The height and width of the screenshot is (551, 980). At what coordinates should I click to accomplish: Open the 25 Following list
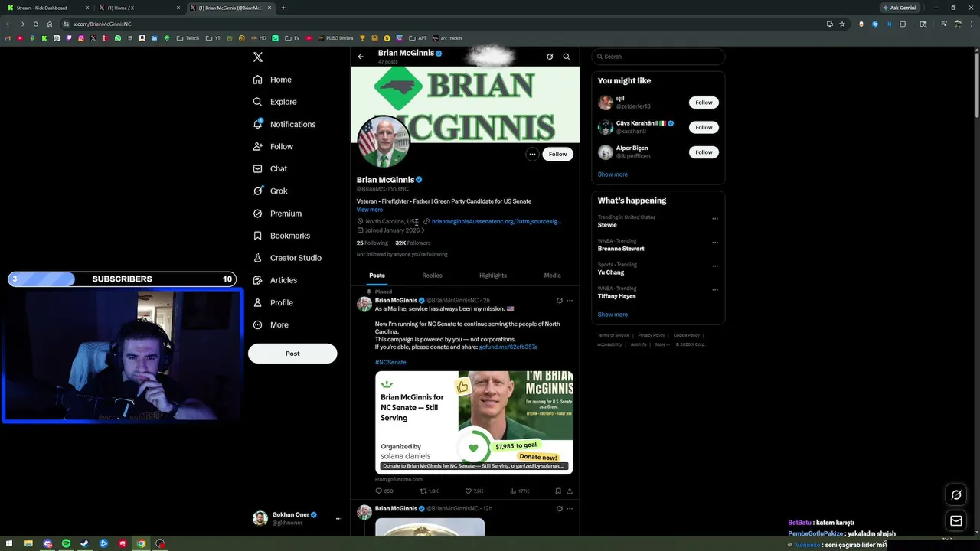click(x=372, y=243)
